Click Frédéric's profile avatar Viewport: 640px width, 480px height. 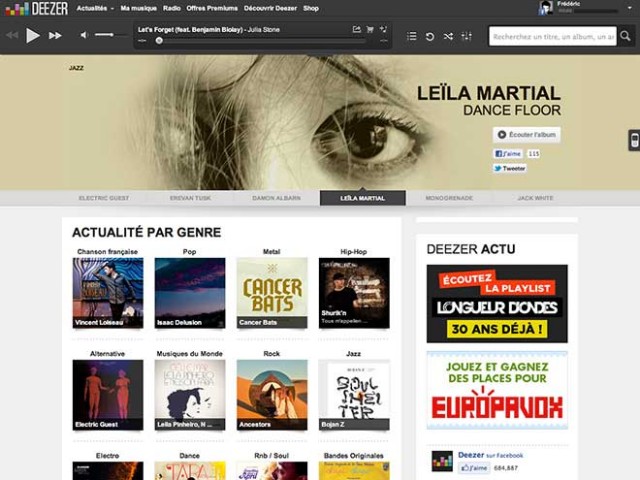(x=546, y=8)
